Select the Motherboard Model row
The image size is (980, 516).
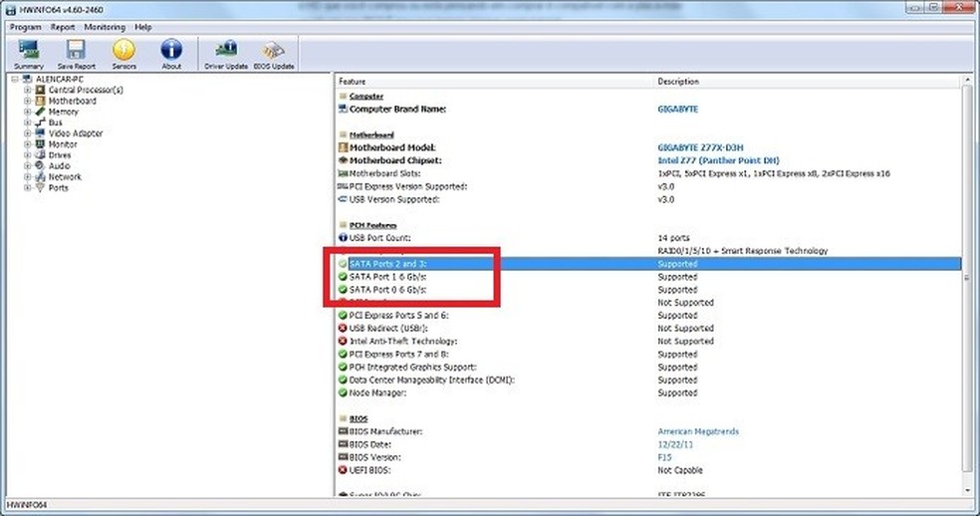click(x=648, y=147)
